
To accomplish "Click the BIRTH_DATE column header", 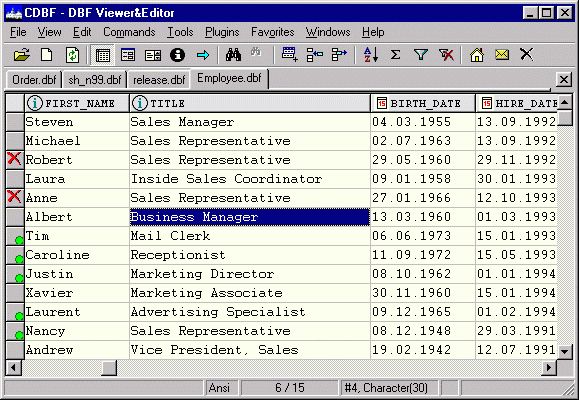I will [422, 103].
